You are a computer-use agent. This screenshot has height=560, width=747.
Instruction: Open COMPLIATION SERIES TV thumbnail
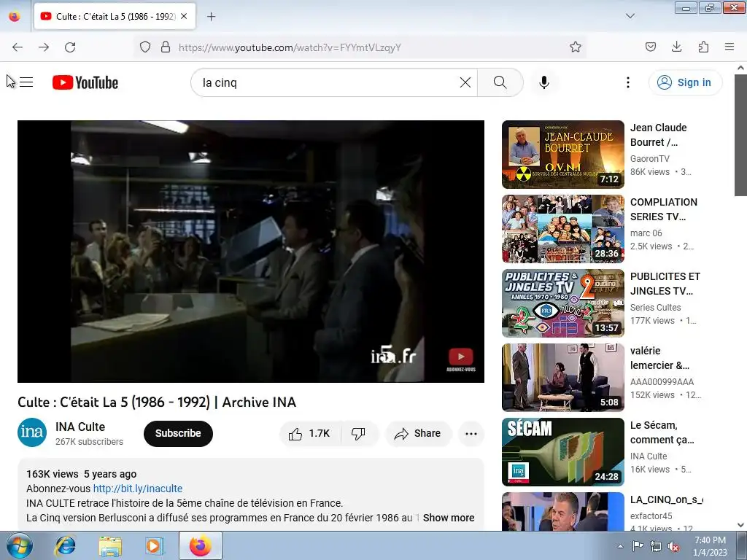click(x=563, y=228)
